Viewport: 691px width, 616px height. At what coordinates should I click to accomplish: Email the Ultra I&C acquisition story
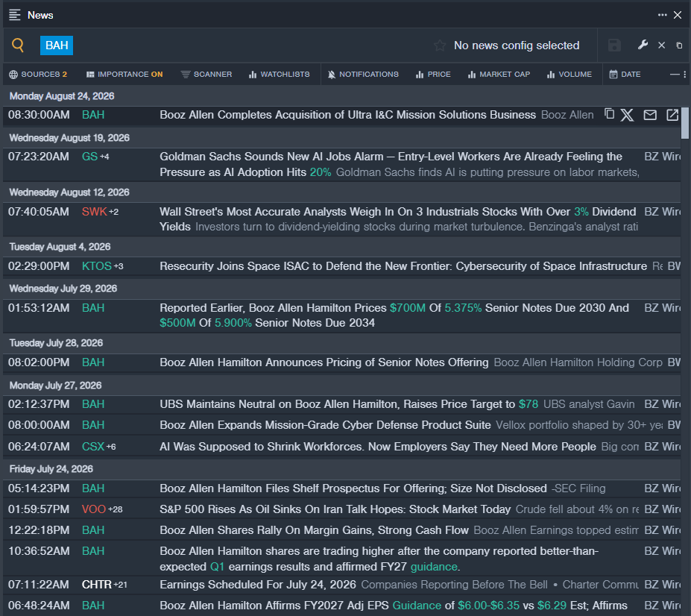coord(650,115)
